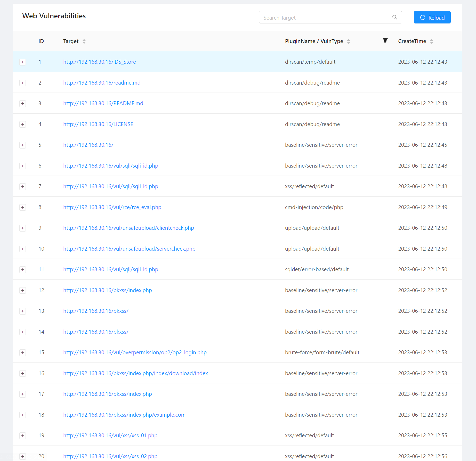Expand row 5 details
Viewport: 476px width, 461px height.
pyautogui.click(x=23, y=145)
